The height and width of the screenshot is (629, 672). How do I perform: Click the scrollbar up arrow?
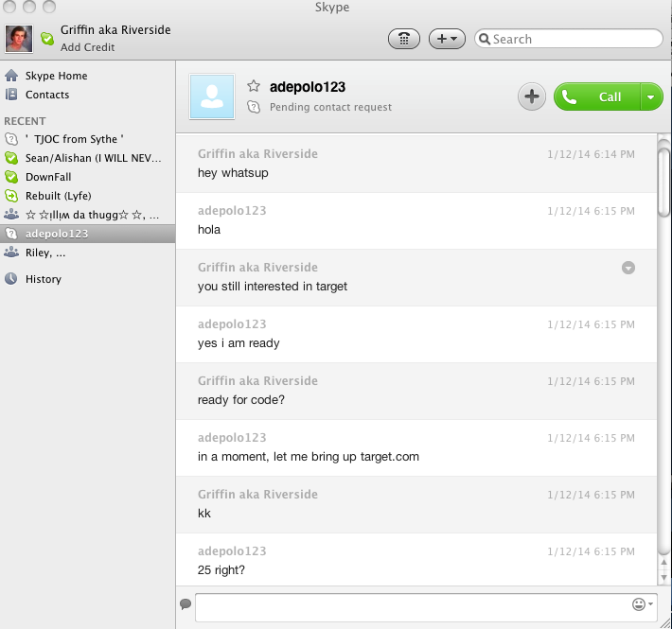[x=663, y=563]
